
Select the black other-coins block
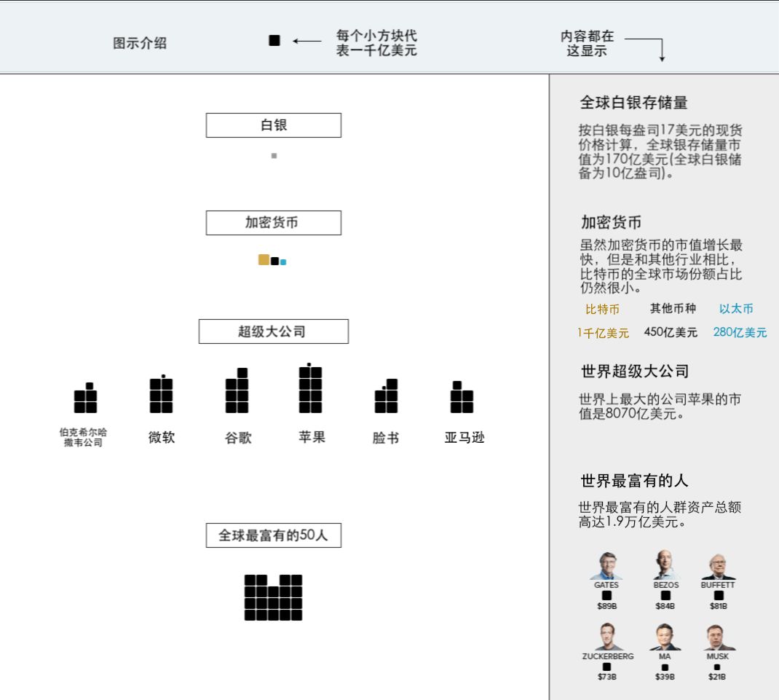[274, 261]
